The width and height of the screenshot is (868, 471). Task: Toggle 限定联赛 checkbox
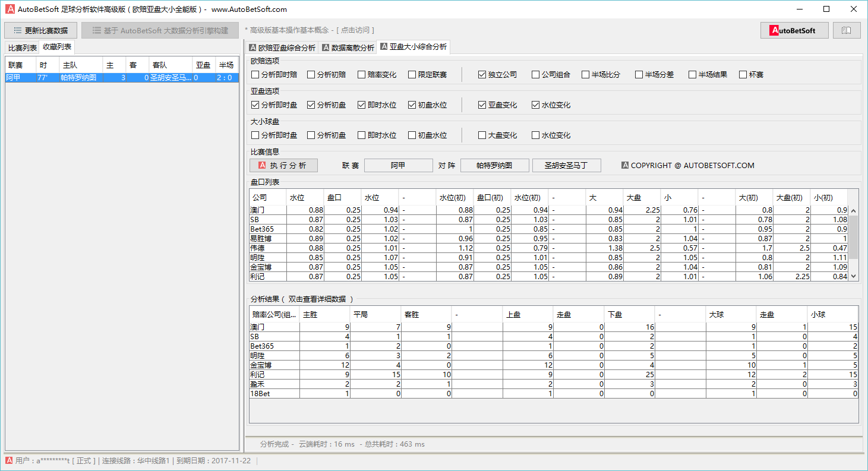click(x=428, y=75)
